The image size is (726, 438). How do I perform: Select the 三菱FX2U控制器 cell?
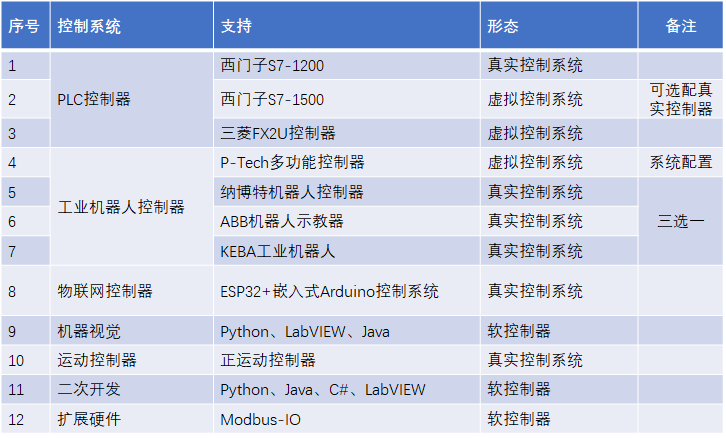click(347, 133)
